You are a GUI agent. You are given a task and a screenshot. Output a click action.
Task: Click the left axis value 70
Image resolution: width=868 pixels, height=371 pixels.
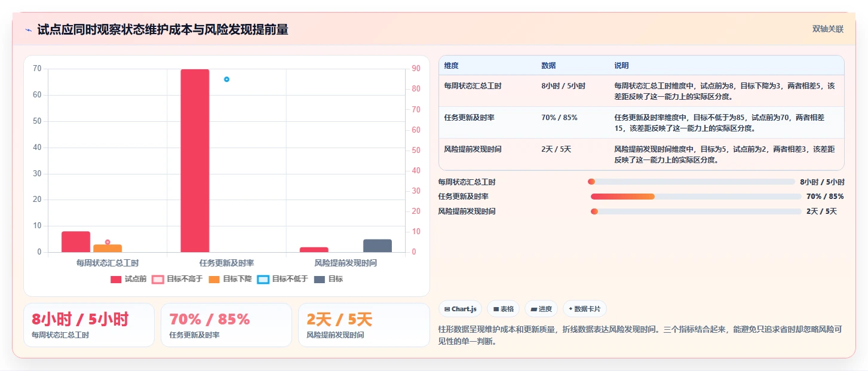[37, 69]
